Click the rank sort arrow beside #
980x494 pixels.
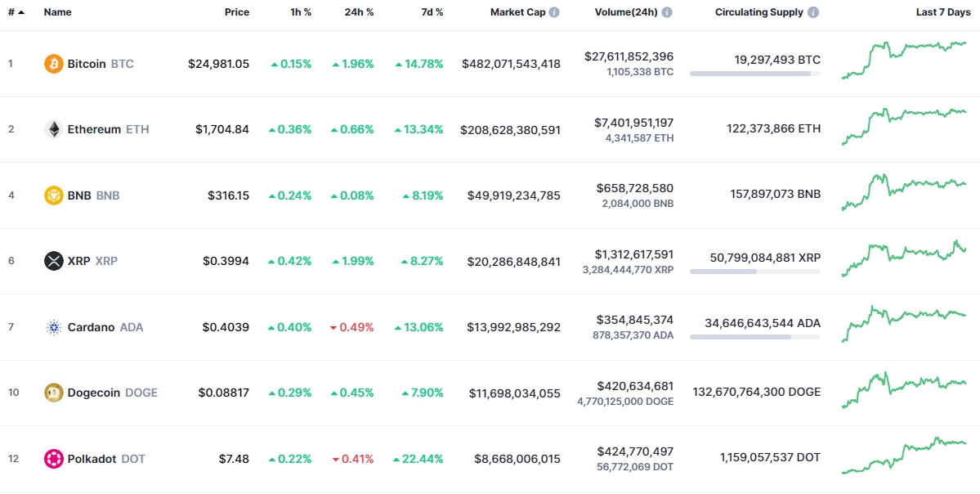coord(22,12)
